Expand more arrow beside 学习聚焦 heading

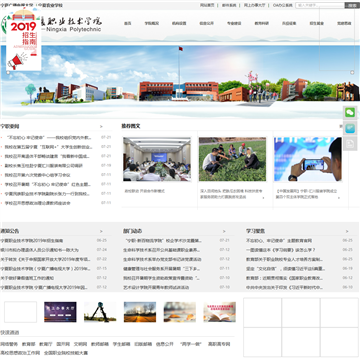(x=347, y=231)
